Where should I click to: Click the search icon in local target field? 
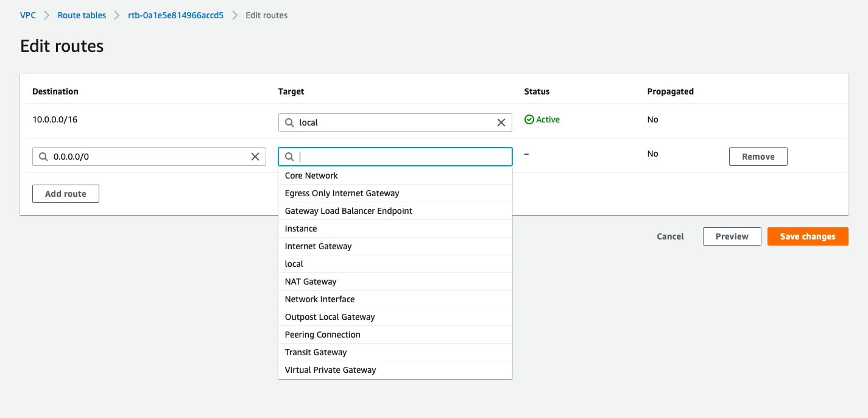pyautogui.click(x=289, y=122)
